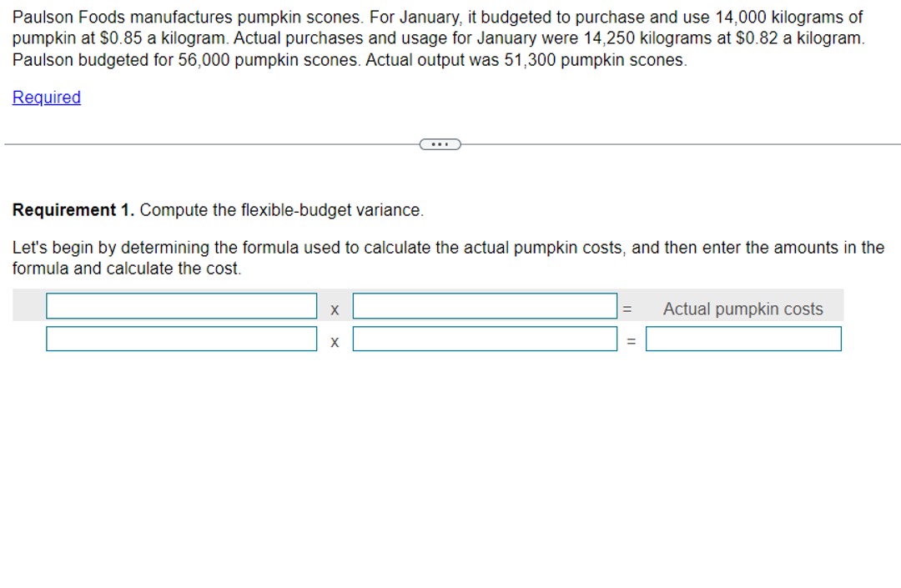This screenshot has width=901, height=588.
Task: Open the Required link
Action: tap(46, 98)
